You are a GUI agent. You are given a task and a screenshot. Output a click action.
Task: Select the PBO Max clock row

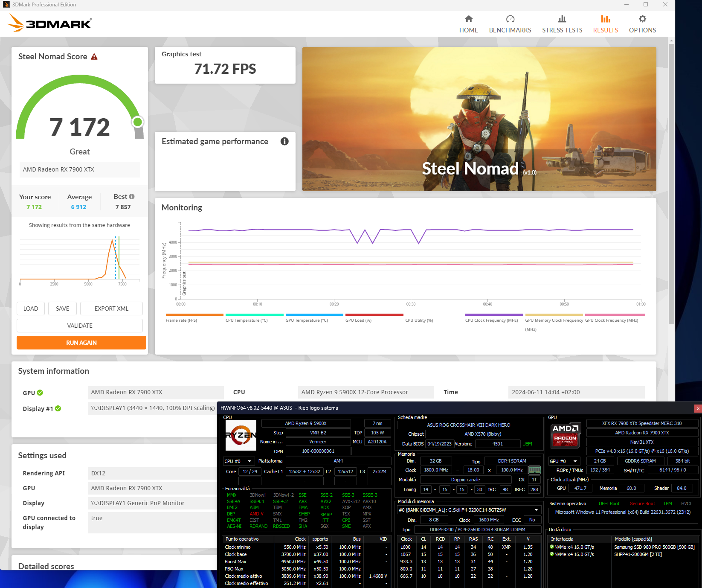point(306,569)
